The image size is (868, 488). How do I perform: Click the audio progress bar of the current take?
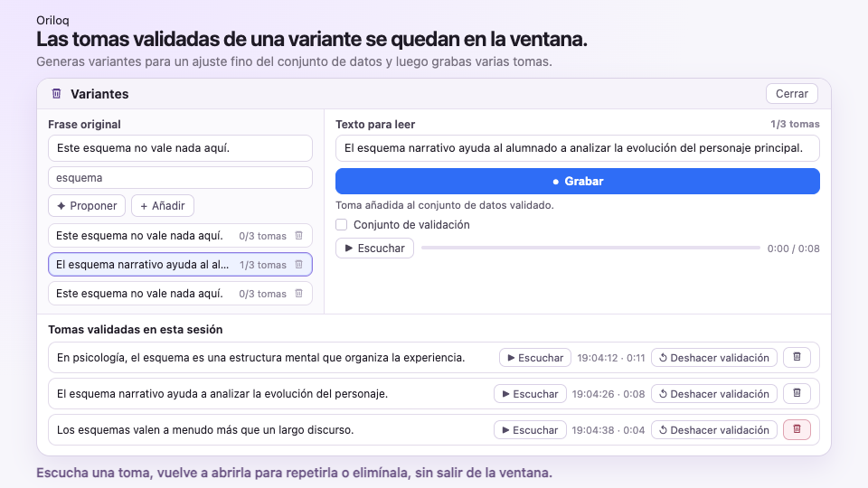point(590,248)
